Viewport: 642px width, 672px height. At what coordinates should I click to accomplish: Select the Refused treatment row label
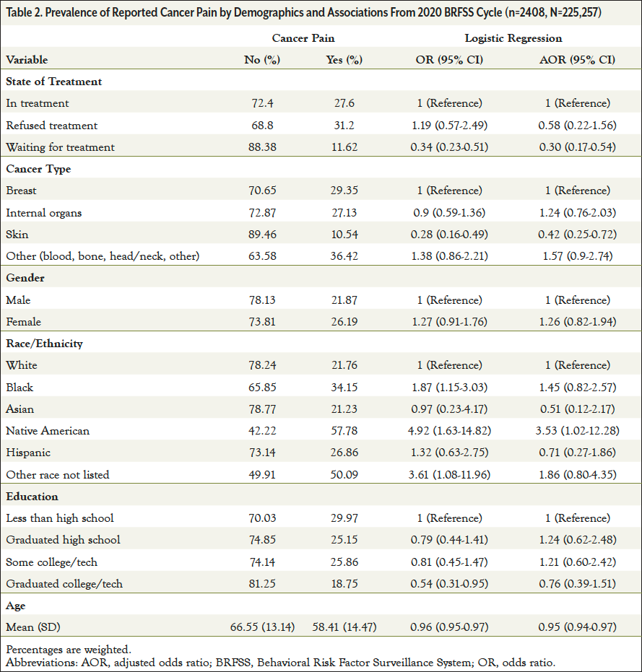point(51,126)
